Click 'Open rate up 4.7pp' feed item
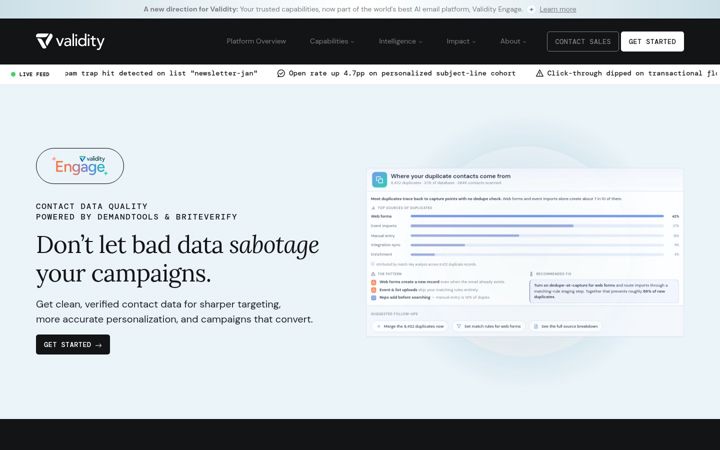 (397, 73)
